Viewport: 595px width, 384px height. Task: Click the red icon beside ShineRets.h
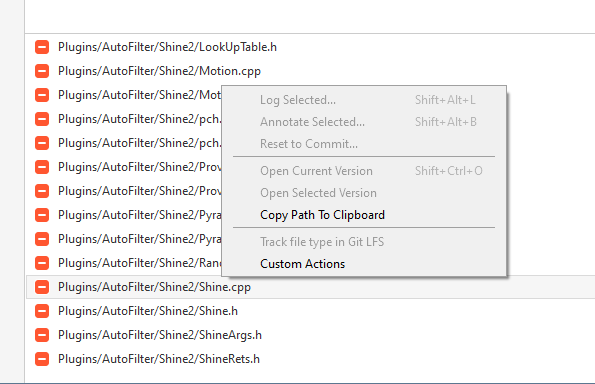tap(42, 359)
